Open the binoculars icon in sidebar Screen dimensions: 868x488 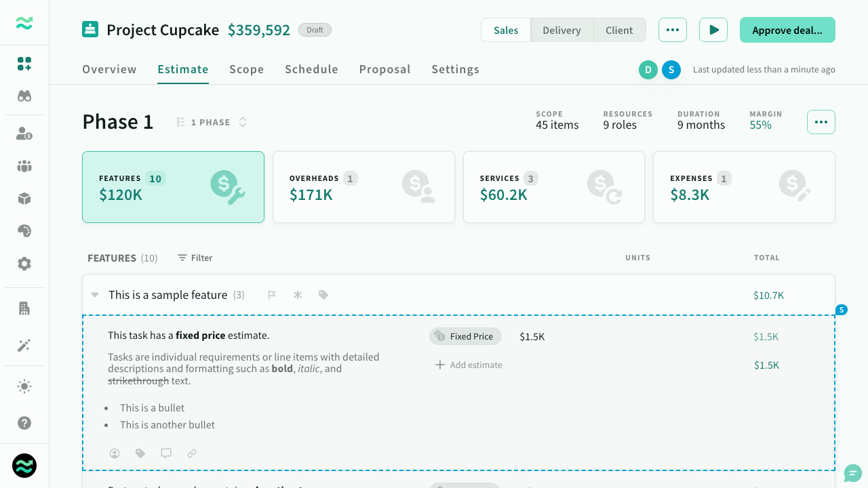pos(24,96)
